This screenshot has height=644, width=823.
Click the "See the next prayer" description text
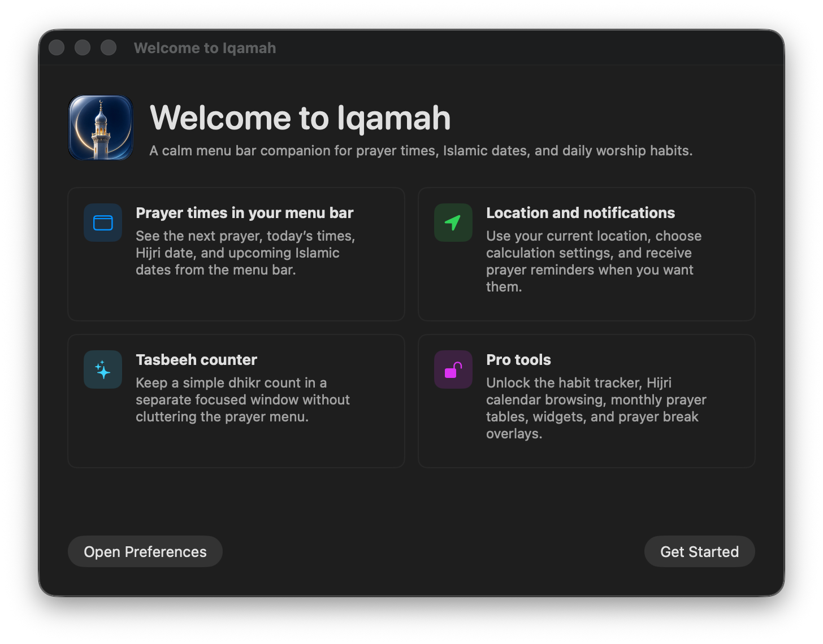click(245, 253)
